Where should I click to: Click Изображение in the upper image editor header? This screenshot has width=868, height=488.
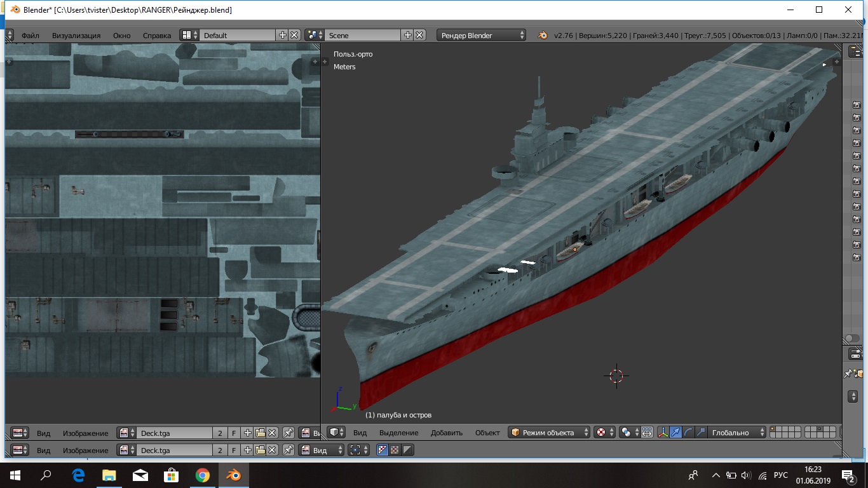[x=85, y=433]
